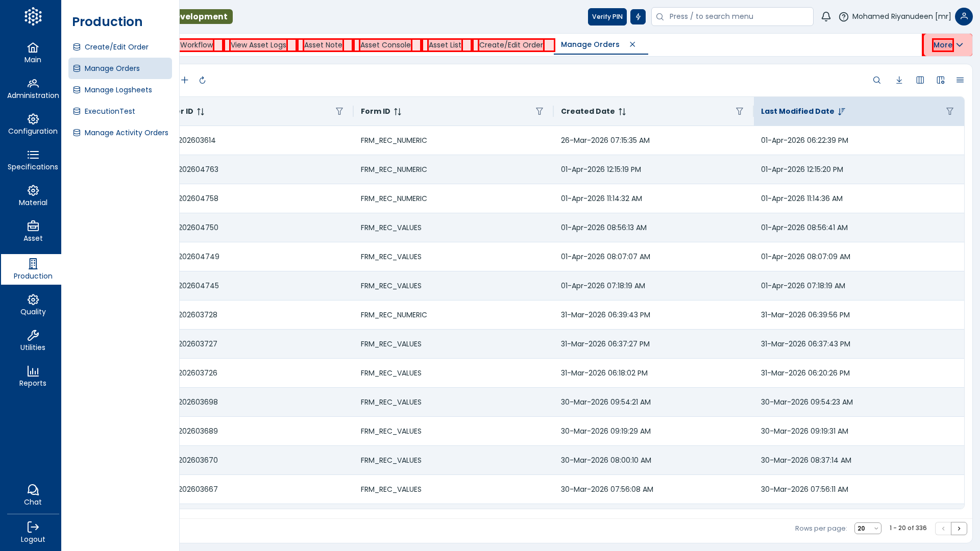The width and height of the screenshot is (980, 551).
Task: Open the table hamburger menu icon
Action: point(960,80)
